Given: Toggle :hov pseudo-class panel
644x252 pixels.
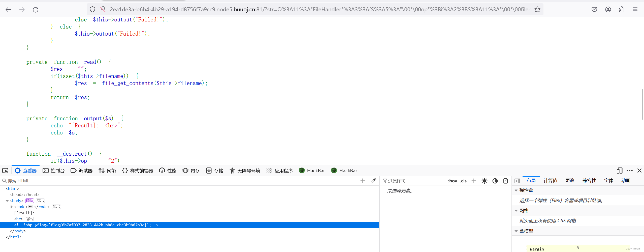Looking at the screenshot, I should coord(453,181).
